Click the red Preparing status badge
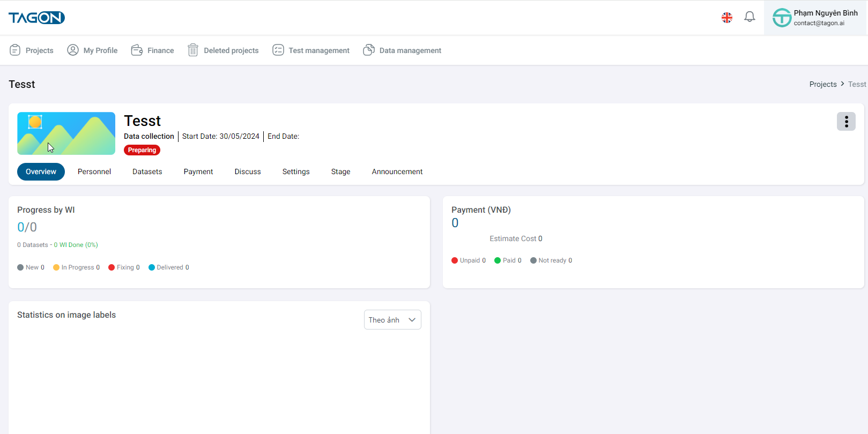 click(142, 150)
